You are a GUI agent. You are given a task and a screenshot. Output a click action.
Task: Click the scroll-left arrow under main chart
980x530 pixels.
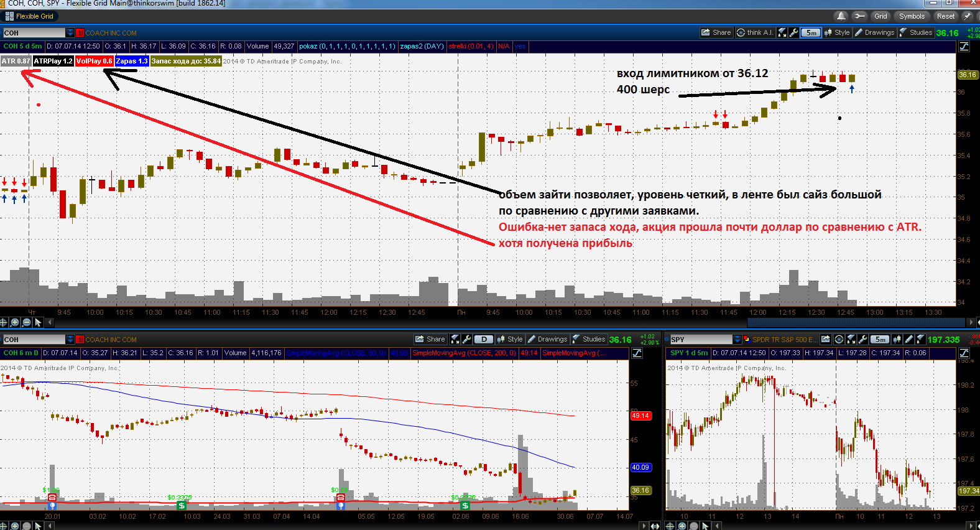[x=49, y=322]
